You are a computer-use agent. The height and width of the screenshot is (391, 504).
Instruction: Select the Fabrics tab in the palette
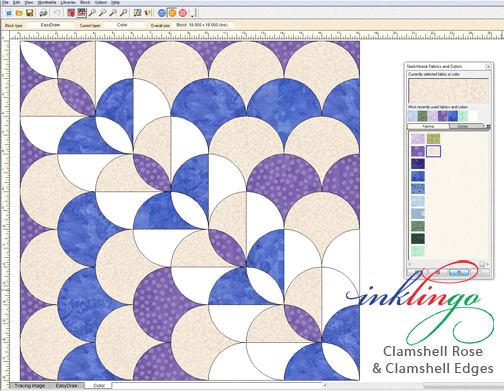tap(428, 126)
